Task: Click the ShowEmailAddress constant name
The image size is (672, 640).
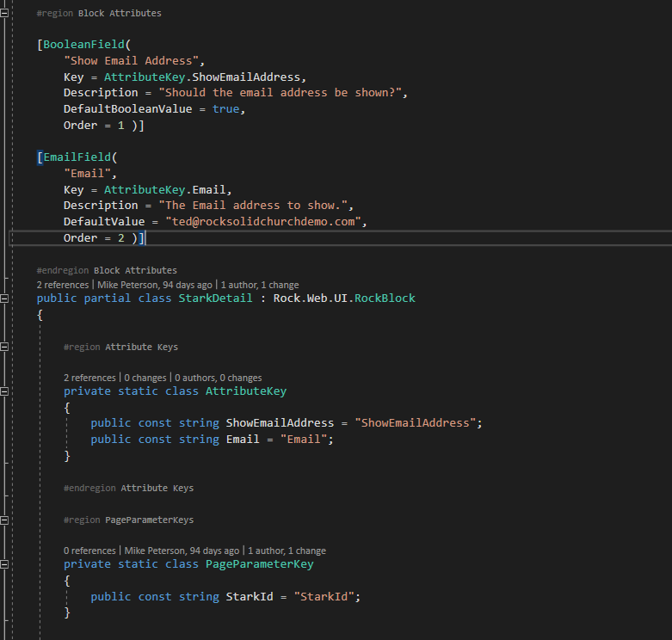Action: [280, 423]
